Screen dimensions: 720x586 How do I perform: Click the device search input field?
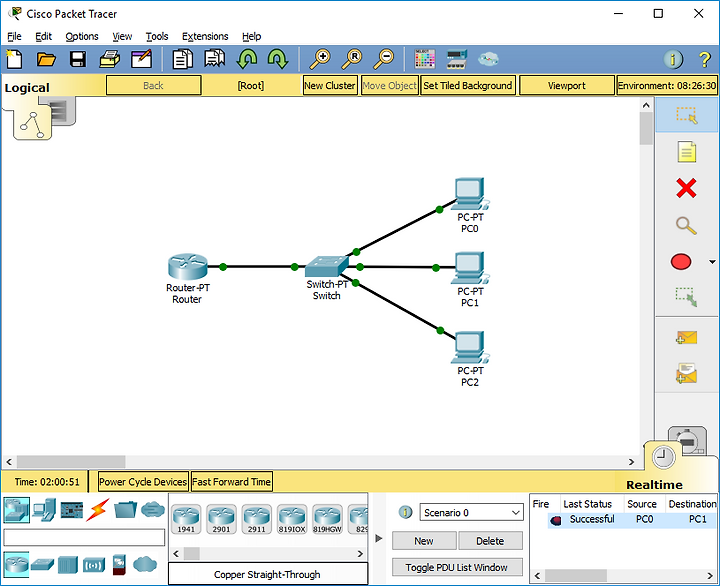click(84, 537)
